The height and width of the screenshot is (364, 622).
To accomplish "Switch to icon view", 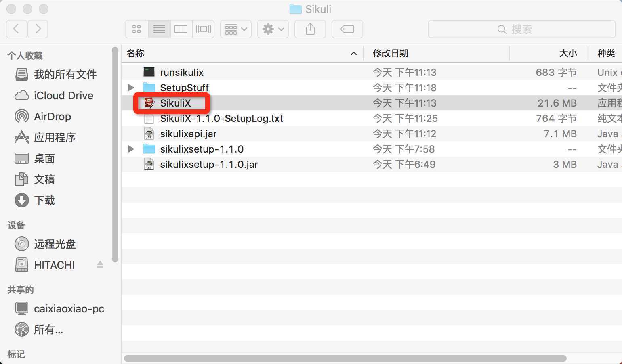I will pos(137,29).
